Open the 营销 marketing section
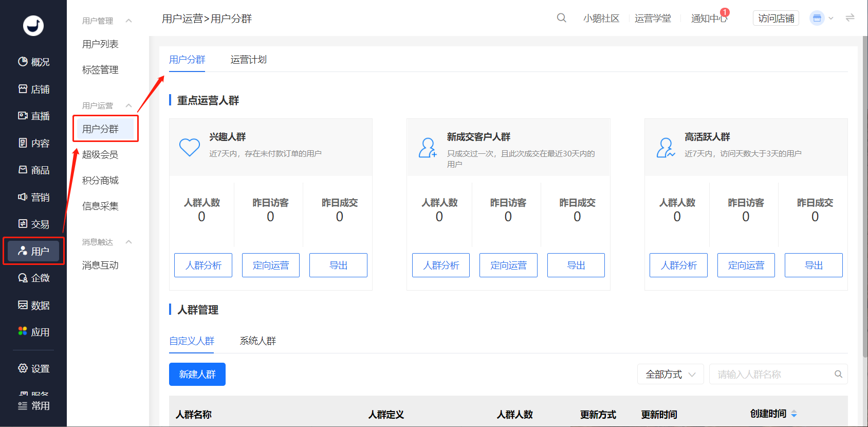868x427 pixels. coord(33,197)
